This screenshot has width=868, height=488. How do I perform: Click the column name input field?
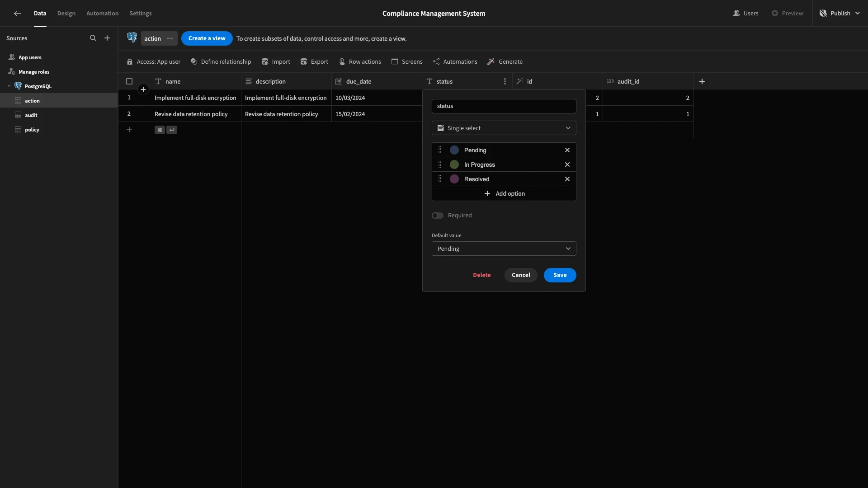pos(504,106)
